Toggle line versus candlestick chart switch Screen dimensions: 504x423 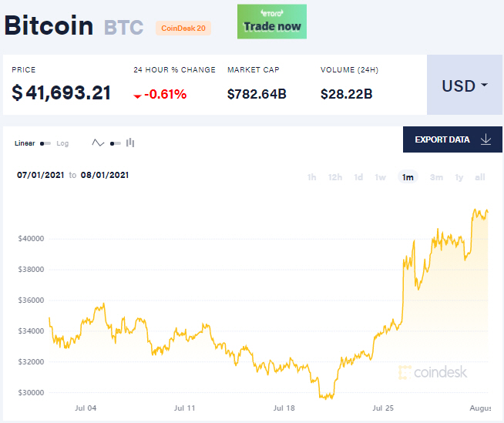tap(115, 143)
